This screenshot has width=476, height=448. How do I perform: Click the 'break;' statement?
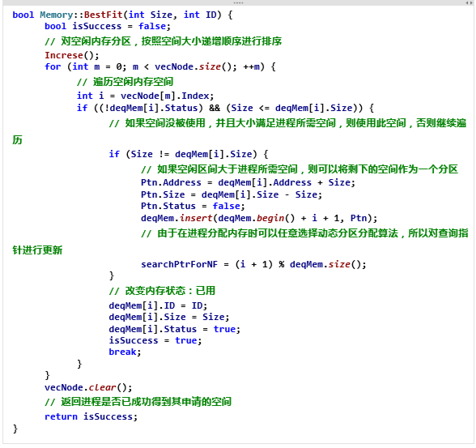(x=125, y=352)
